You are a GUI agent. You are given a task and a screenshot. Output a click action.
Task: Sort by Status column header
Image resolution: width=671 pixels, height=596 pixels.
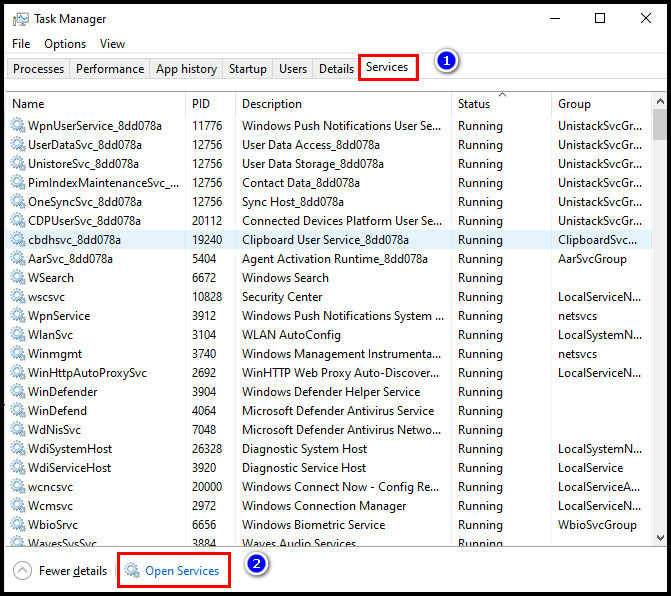[502, 104]
